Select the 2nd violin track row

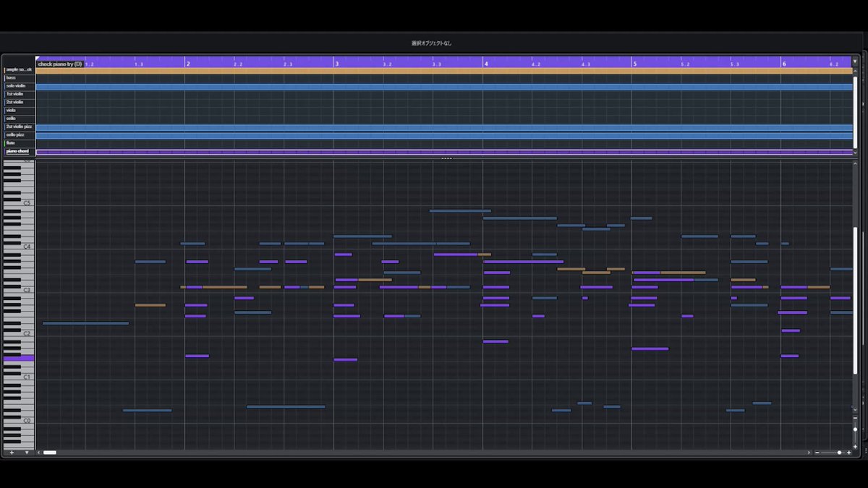pos(19,102)
